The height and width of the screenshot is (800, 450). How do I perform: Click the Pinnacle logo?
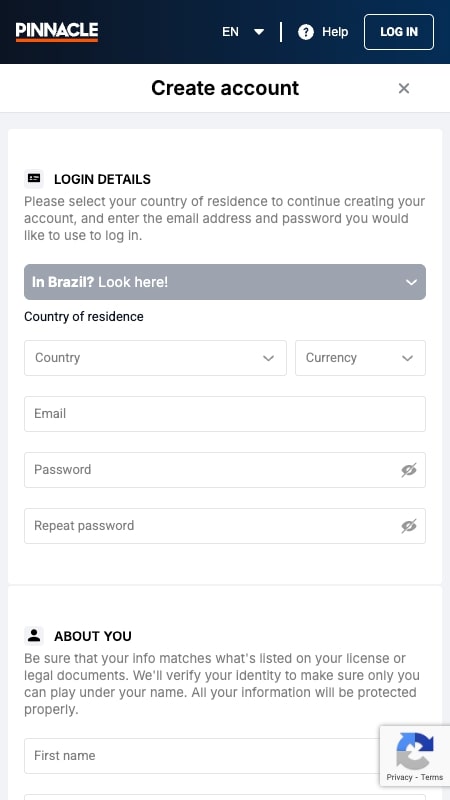coord(57,32)
